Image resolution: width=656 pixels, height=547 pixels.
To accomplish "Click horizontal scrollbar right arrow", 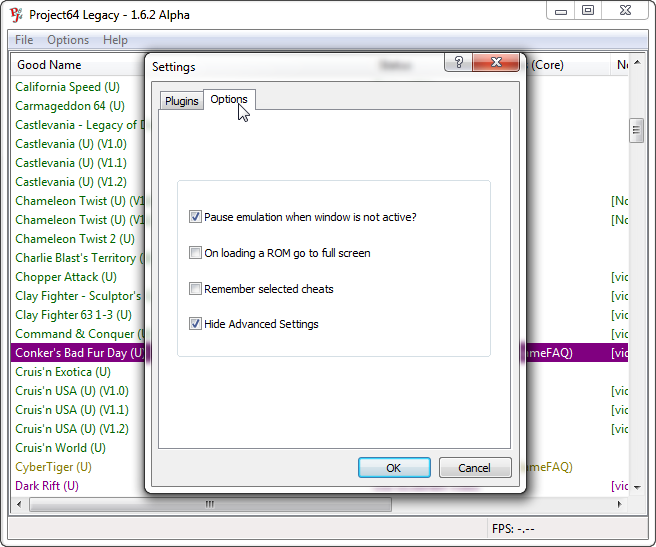I will click(x=620, y=504).
